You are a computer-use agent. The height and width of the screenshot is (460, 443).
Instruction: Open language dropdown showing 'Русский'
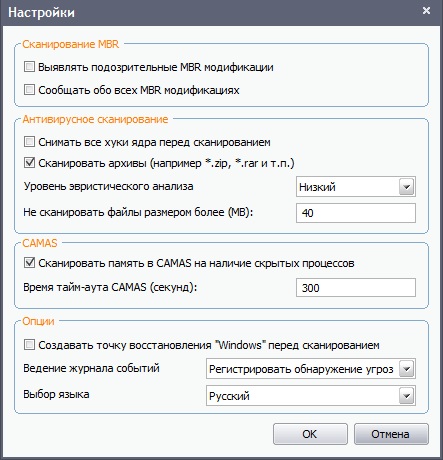(x=311, y=396)
